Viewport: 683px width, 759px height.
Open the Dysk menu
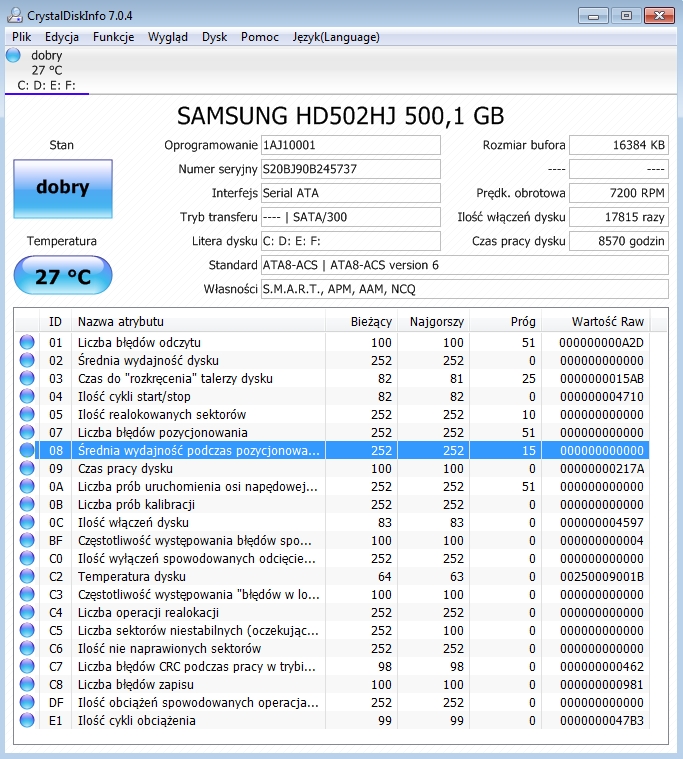[x=214, y=37]
